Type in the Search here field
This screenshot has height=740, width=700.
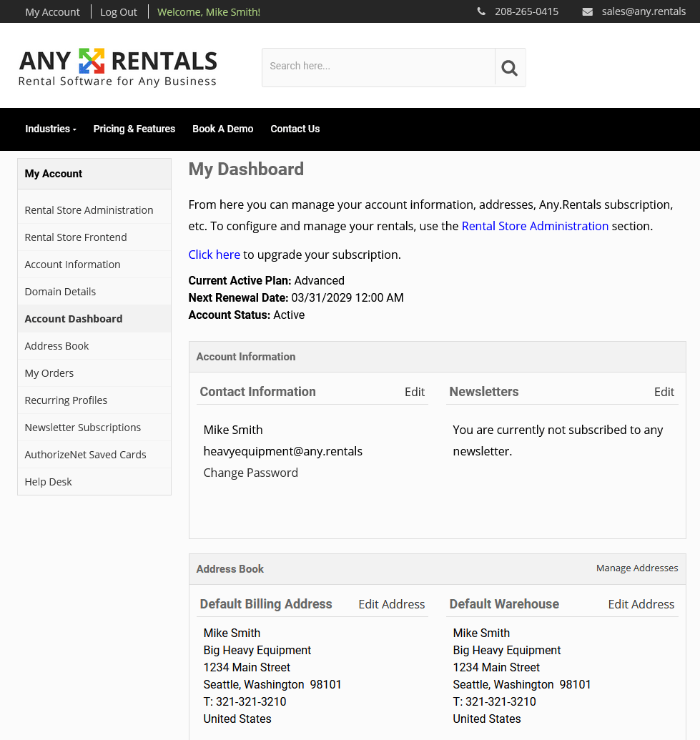click(x=378, y=66)
